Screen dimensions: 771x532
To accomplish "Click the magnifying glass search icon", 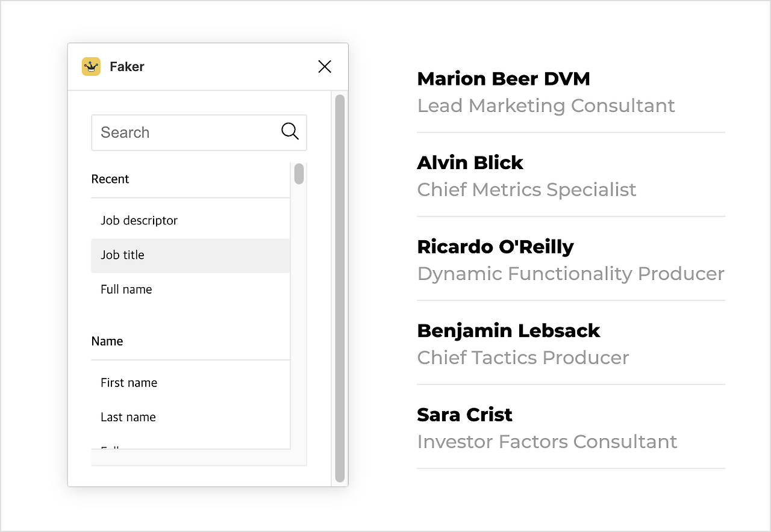I will point(290,131).
